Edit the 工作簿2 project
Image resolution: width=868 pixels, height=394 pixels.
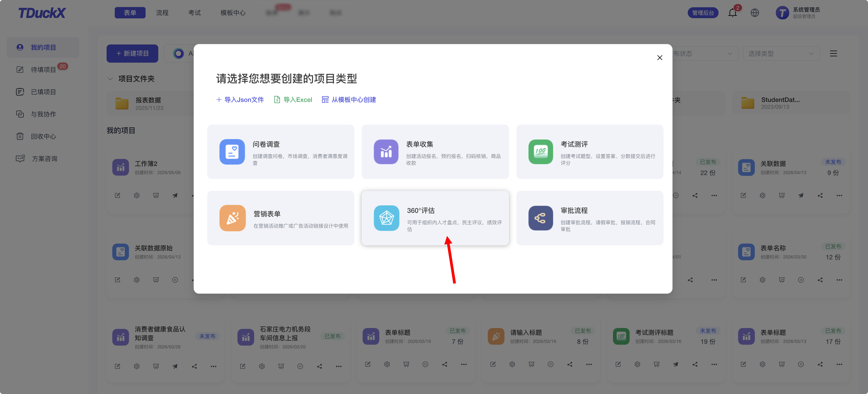(x=117, y=196)
